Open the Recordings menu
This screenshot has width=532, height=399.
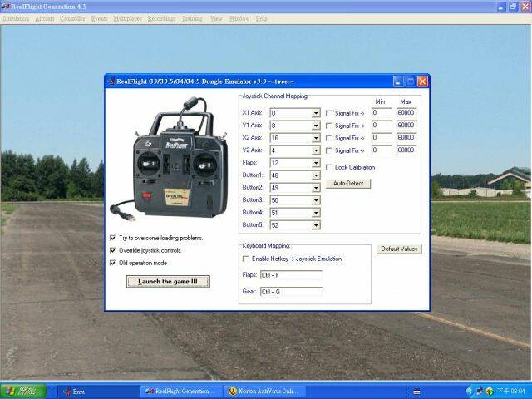pos(161,18)
